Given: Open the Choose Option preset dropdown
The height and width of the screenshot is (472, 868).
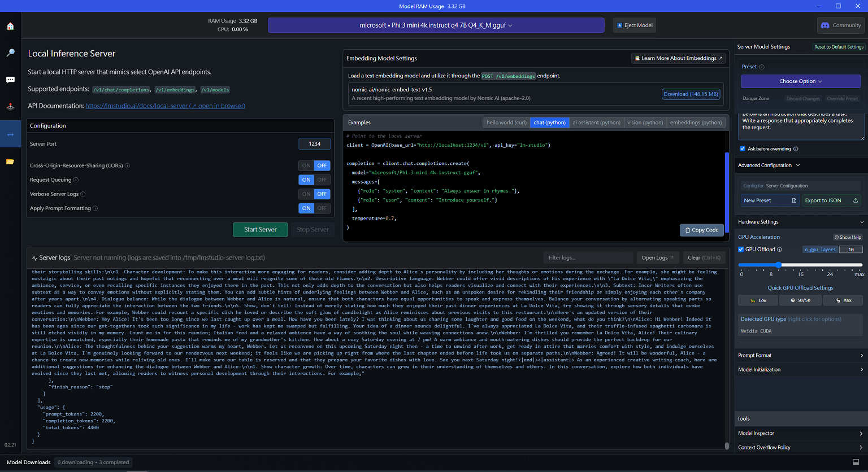Looking at the screenshot, I should [x=800, y=81].
